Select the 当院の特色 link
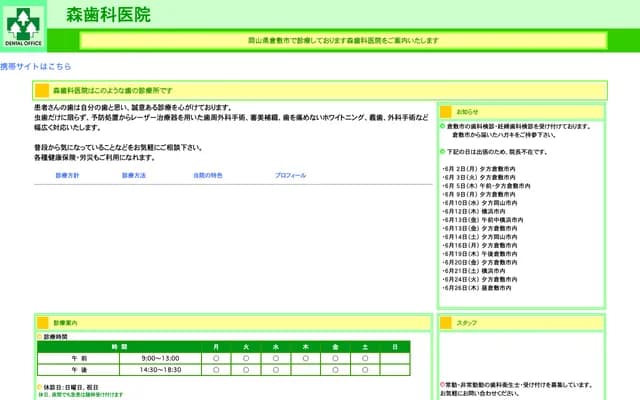640x400 pixels. [208, 175]
